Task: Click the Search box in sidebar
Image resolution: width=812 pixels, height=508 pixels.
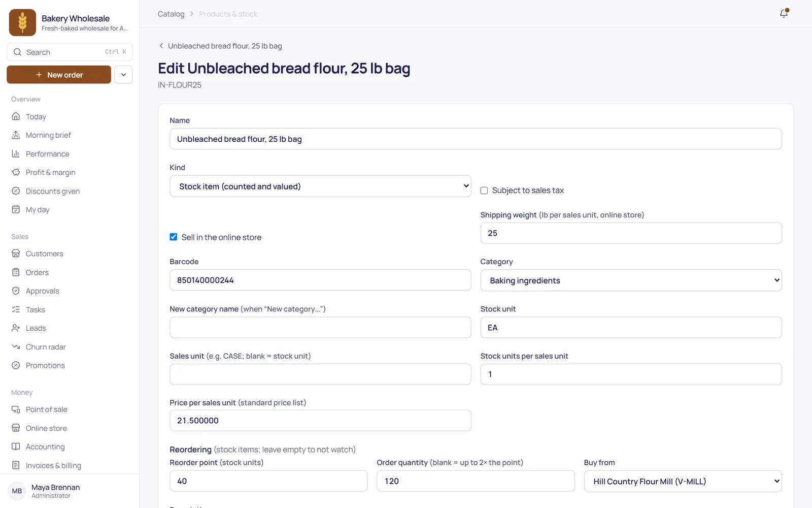Action: point(70,52)
